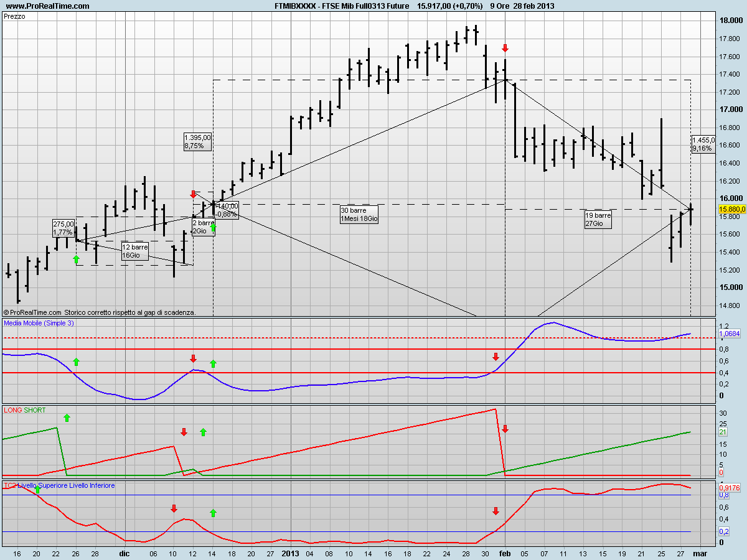The width and height of the screenshot is (747, 560).
Task: Select the green arrow beside the 2 barre box
Action: (x=213, y=228)
